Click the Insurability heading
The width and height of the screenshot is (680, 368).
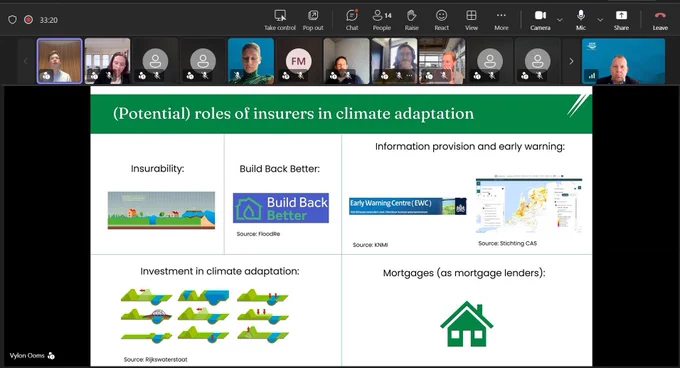[x=157, y=169]
